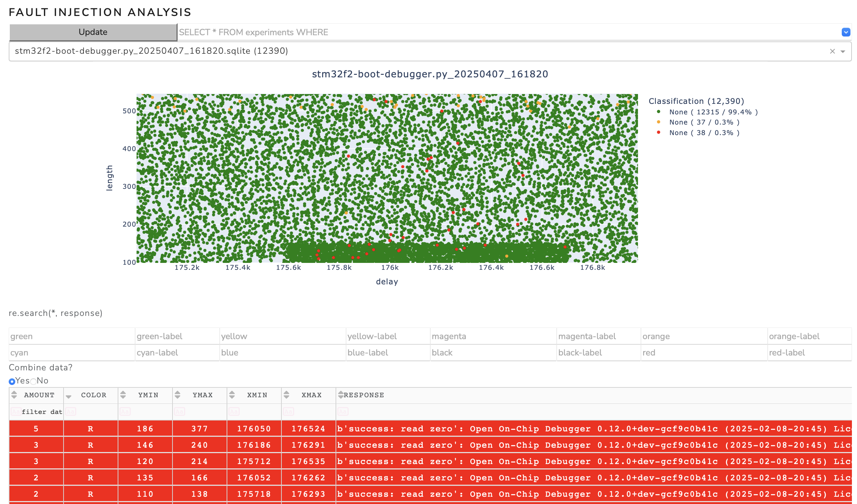Viewport: 857px width, 504px height.
Task: Open the database file dropdown arrow
Action: tap(843, 51)
